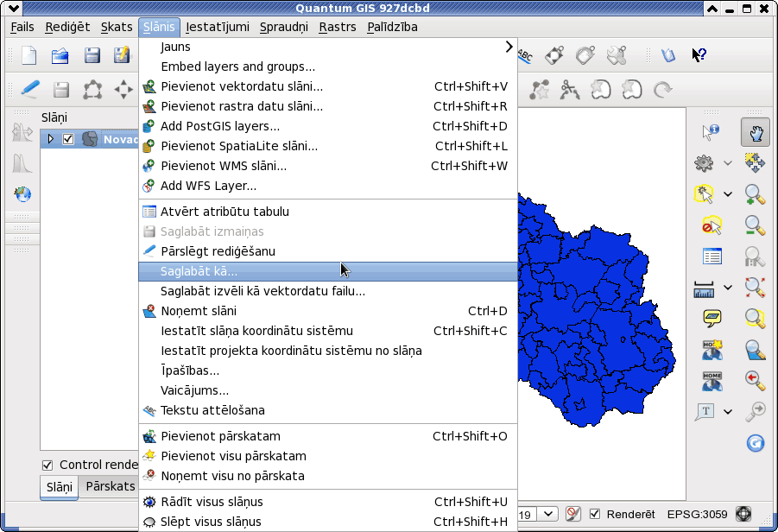
Task: Choose Pievienot vektordatu slāni... entry
Action: click(328, 86)
